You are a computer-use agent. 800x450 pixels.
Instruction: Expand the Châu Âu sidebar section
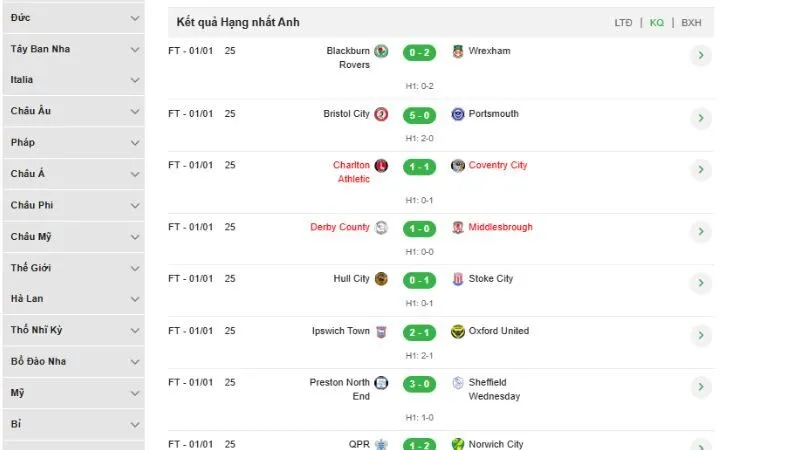[x=135, y=111]
